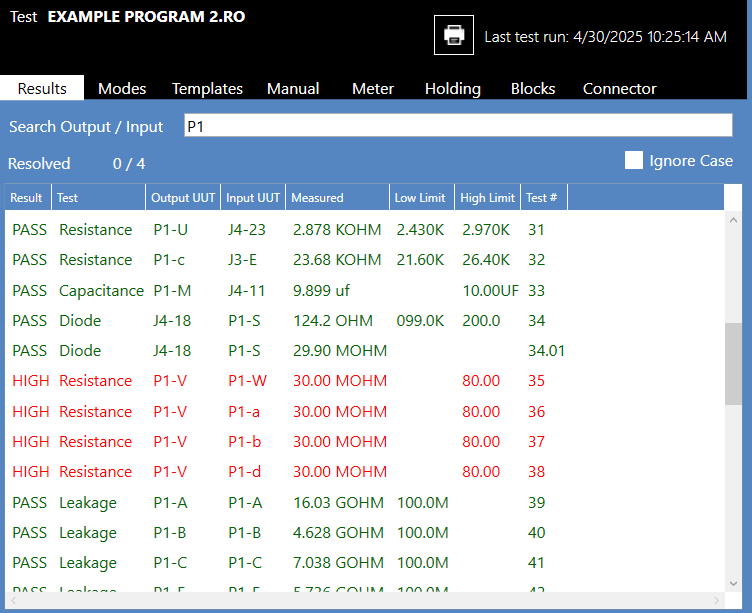Click the horizontal scrollbar left arrow

tap(13, 601)
